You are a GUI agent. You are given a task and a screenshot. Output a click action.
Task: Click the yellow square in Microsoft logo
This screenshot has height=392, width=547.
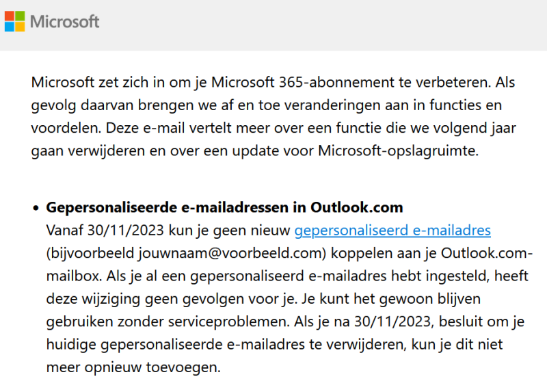pos(20,27)
